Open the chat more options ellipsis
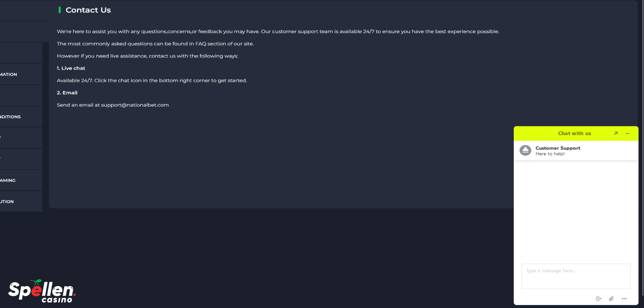644x308 pixels. (x=624, y=299)
